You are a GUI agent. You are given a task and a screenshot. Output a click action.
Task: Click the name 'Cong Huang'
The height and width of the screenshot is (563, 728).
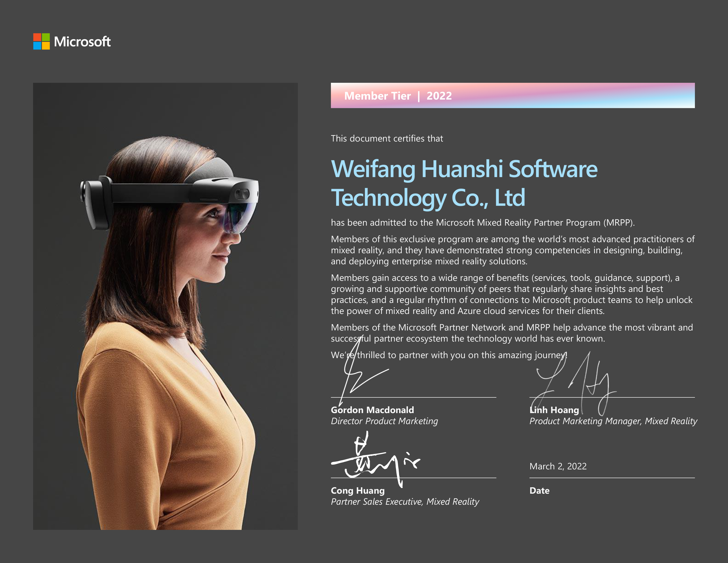point(358,491)
